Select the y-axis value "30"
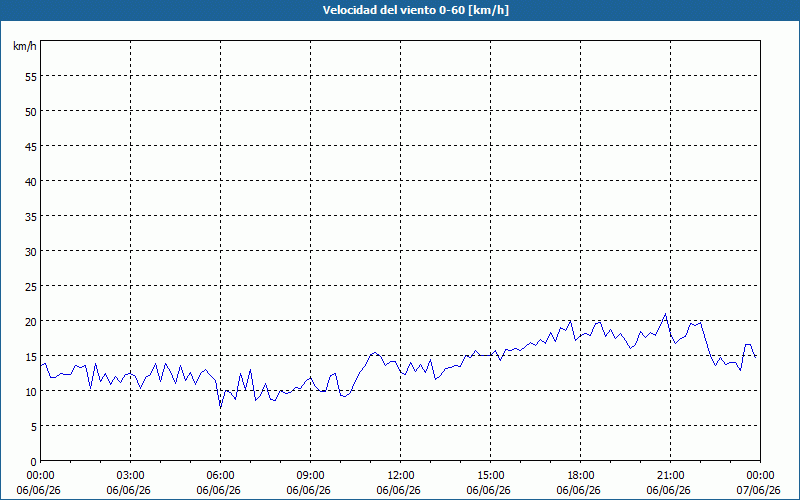The width and height of the screenshot is (800, 500). (x=31, y=252)
